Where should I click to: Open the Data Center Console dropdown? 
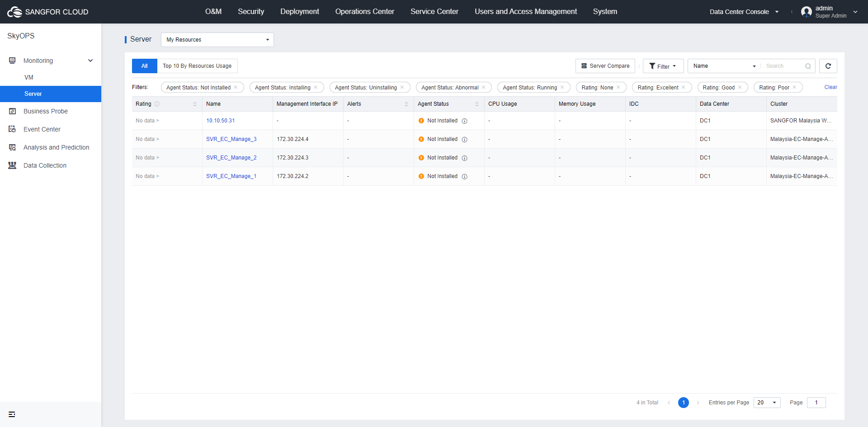pyautogui.click(x=744, y=12)
